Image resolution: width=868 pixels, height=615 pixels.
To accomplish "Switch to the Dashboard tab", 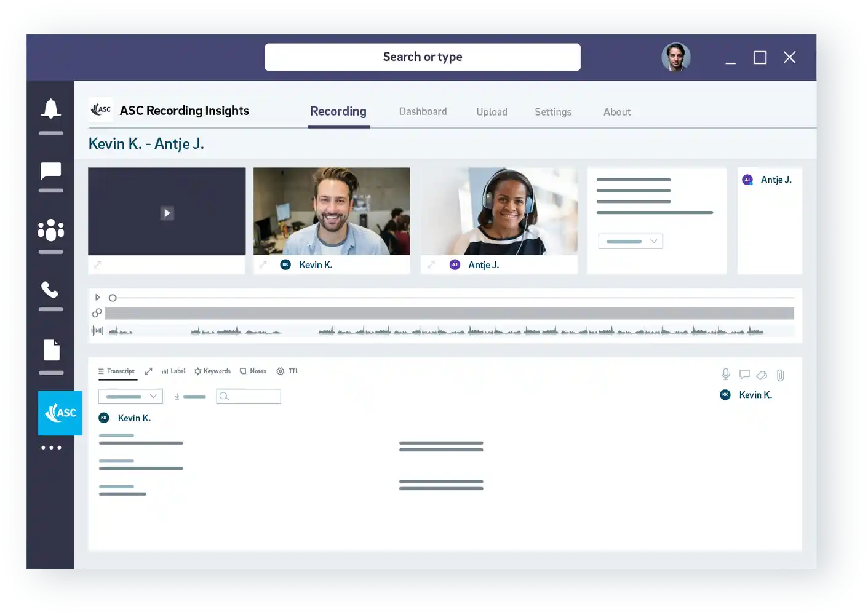I will click(x=423, y=111).
